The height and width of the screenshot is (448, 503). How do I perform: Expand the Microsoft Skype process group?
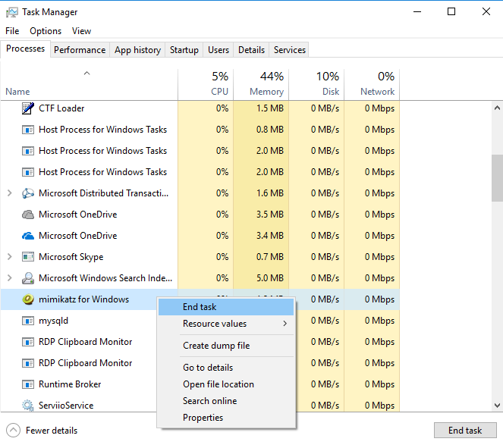tap(10, 257)
